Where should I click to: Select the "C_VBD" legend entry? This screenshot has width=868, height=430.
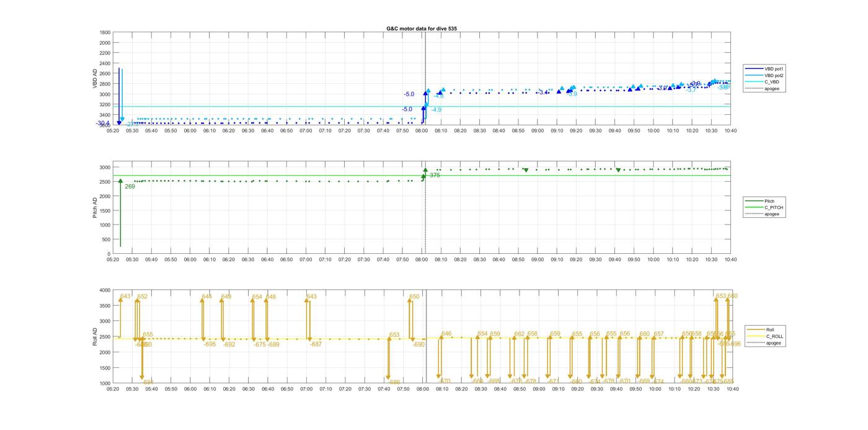pyautogui.click(x=772, y=82)
